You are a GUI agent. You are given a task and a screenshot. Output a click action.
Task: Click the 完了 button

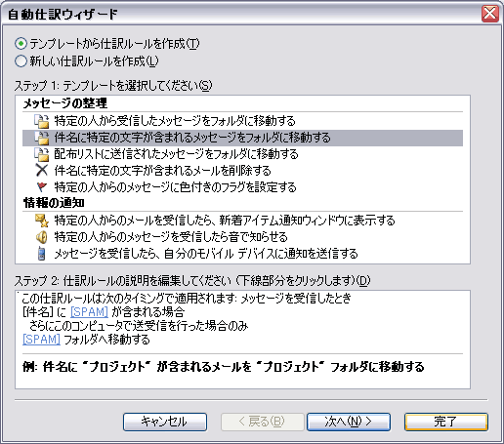446,422
